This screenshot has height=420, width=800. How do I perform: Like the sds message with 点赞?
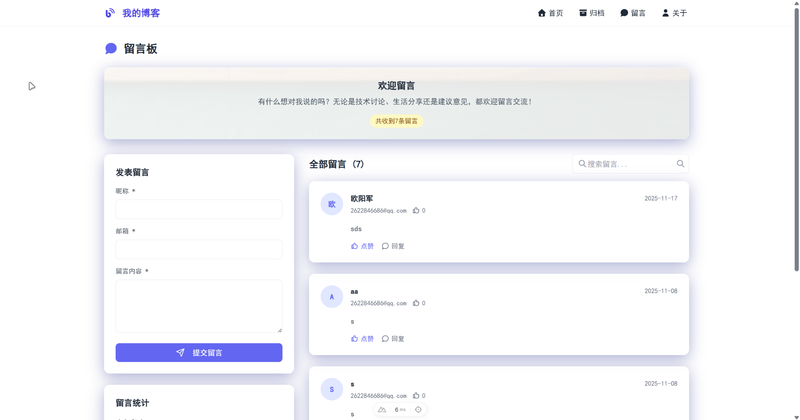[x=362, y=246]
